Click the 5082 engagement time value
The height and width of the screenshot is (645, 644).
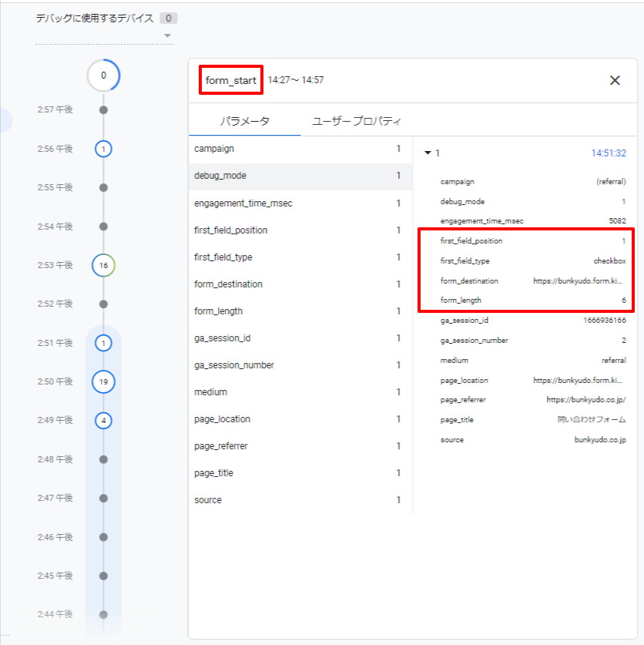pyautogui.click(x=617, y=221)
